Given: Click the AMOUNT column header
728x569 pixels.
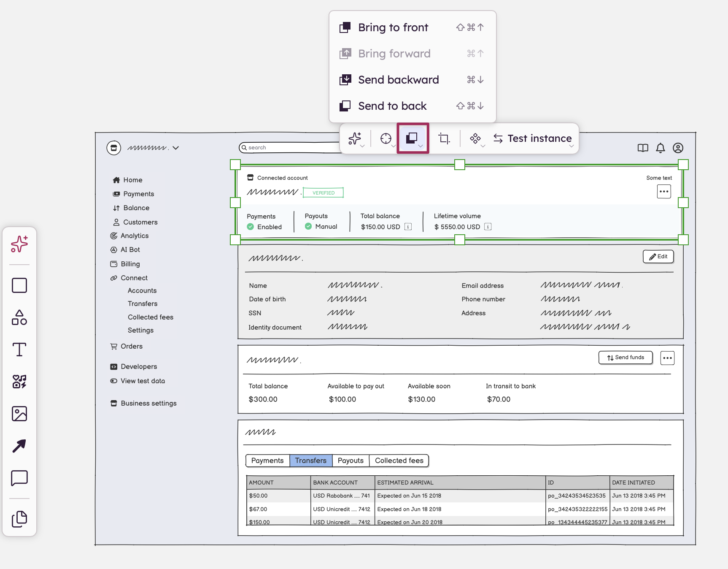Looking at the screenshot, I should tap(279, 482).
